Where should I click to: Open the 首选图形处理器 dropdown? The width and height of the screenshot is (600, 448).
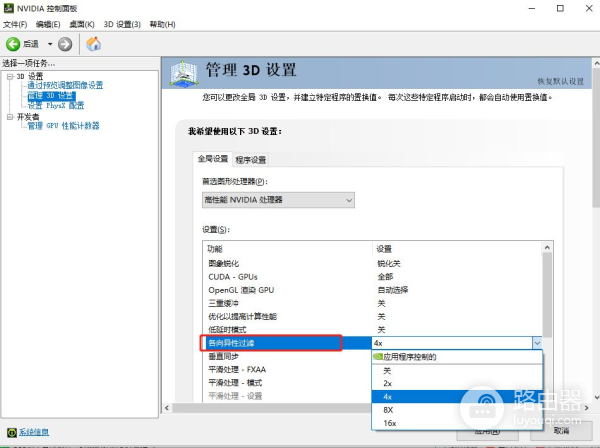click(278, 200)
